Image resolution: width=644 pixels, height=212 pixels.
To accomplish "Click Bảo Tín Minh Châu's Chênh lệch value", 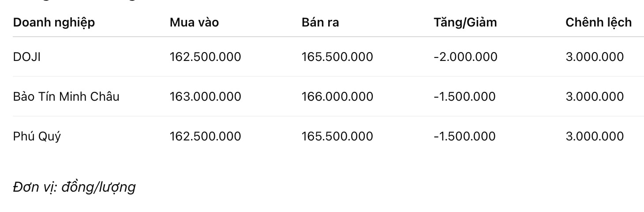I will 595,96.
